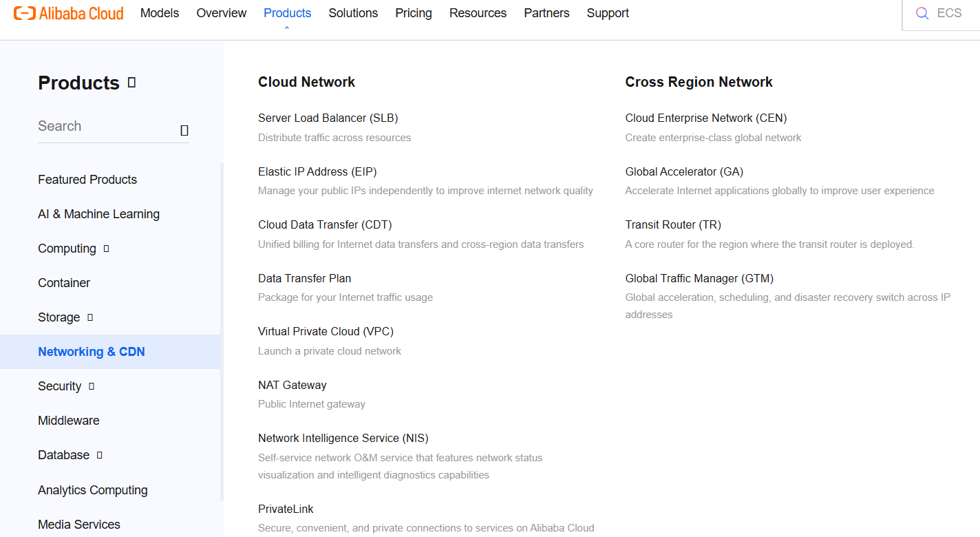980x537 pixels.
Task: Click the sidebar category list scrollbar
Action: pyautogui.click(x=222, y=332)
